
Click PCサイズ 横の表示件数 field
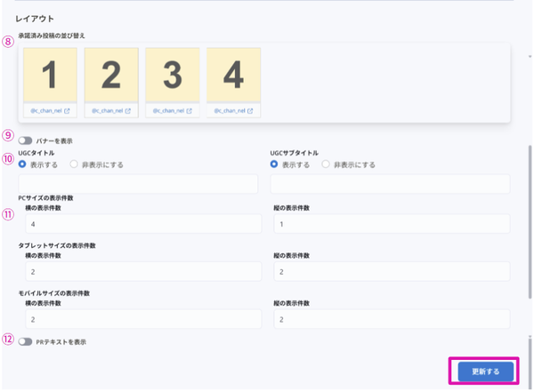[143, 224]
